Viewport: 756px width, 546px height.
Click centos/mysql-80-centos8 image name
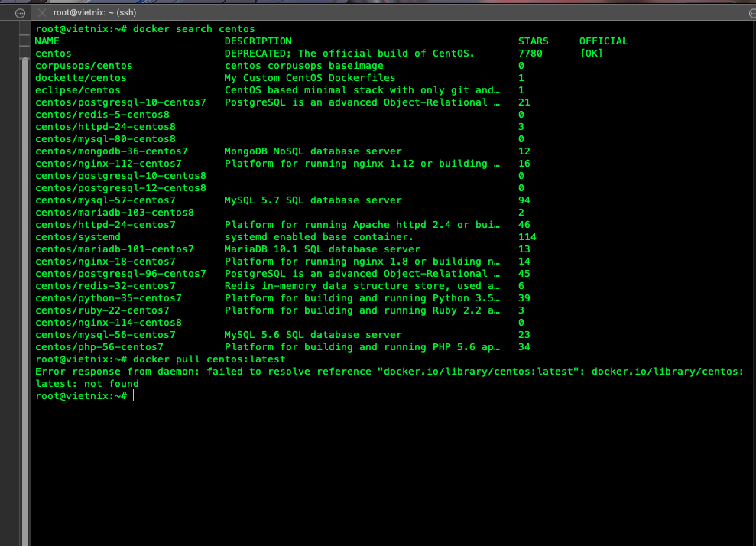click(105, 139)
